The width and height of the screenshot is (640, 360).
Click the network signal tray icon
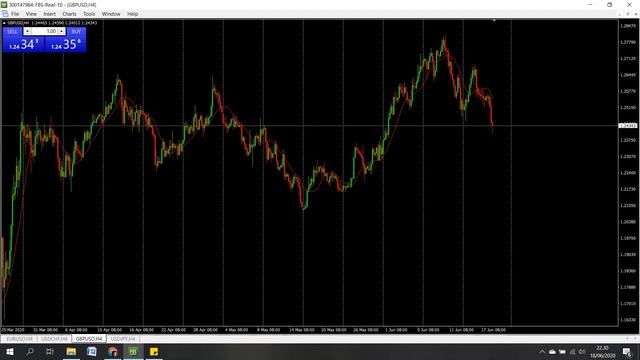(x=572, y=352)
